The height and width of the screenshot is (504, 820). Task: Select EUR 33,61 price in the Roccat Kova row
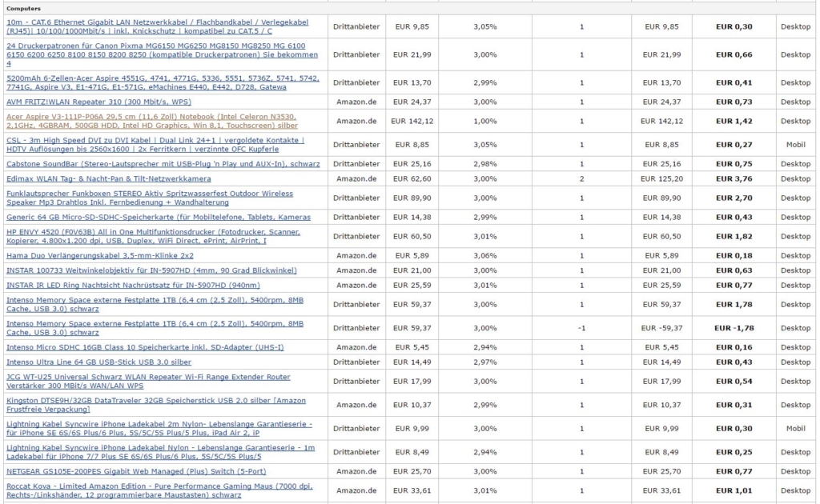pyautogui.click(x=412, y=490)
